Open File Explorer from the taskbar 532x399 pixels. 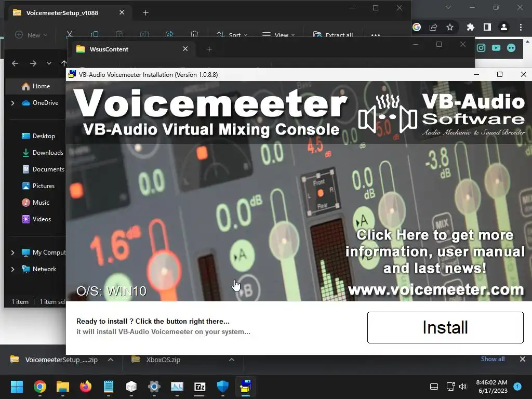[63, 387]
